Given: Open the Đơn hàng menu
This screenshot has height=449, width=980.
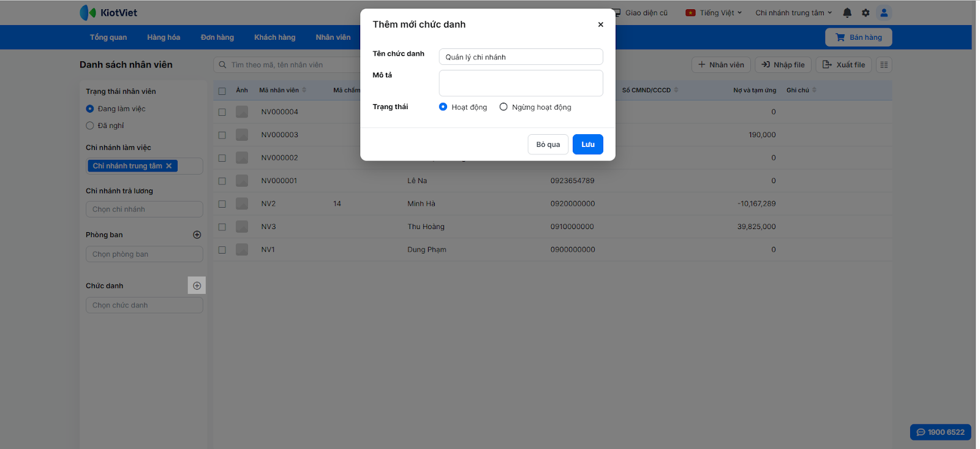Looking at the screenshot, I should coord(217,37).
